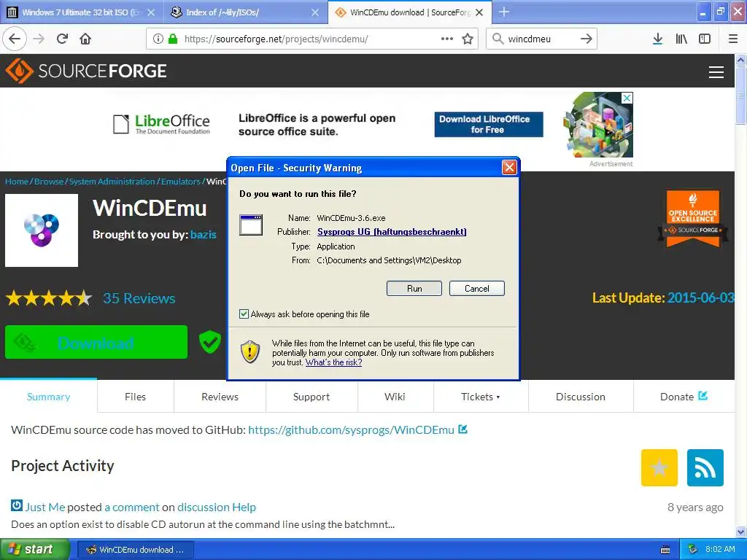Open the Support tab
The image size is (747, 560).
[x=311, y=397]
